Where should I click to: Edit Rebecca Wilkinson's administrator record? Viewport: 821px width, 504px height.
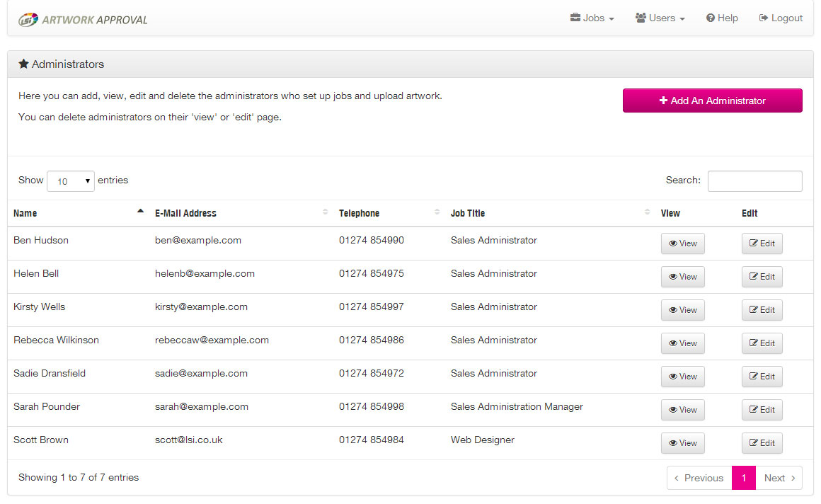tap(762, 343)
